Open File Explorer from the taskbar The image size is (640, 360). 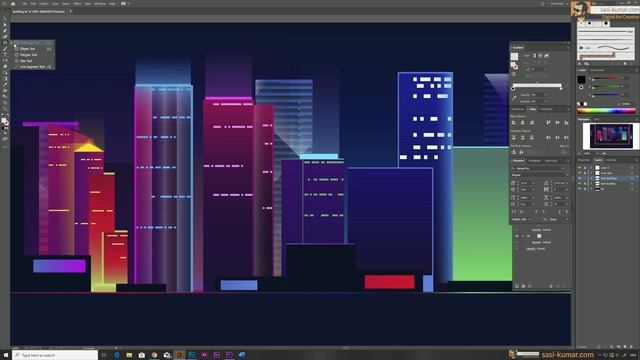coord(129,355)
